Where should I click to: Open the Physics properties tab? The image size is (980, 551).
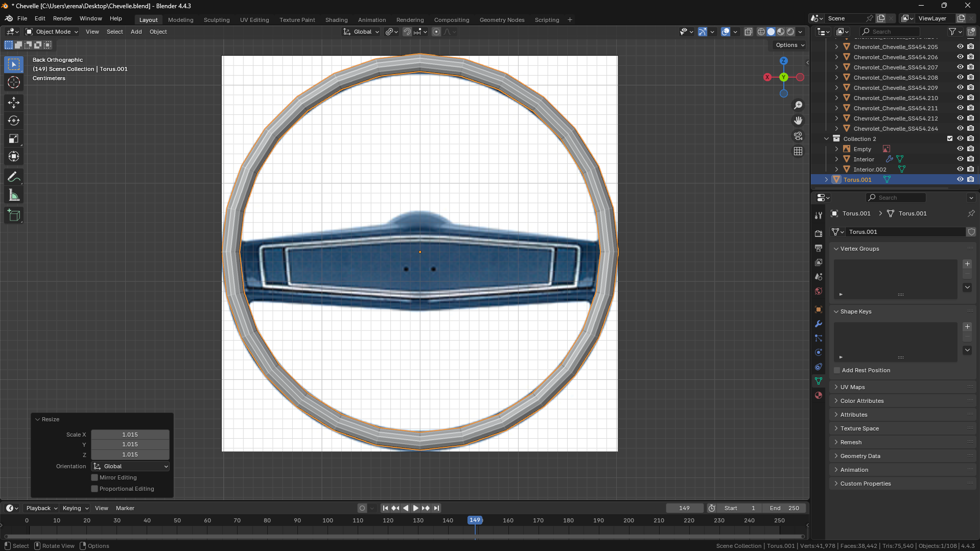pyautogui.click(x=819, y=352)
